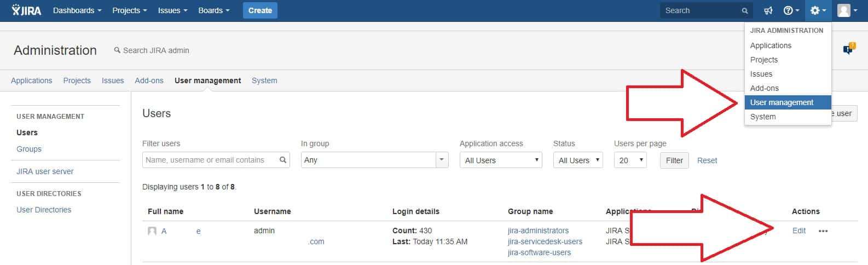
Task: Open the Dashboards dropdown menu
Action: click(x=77, y=10)
